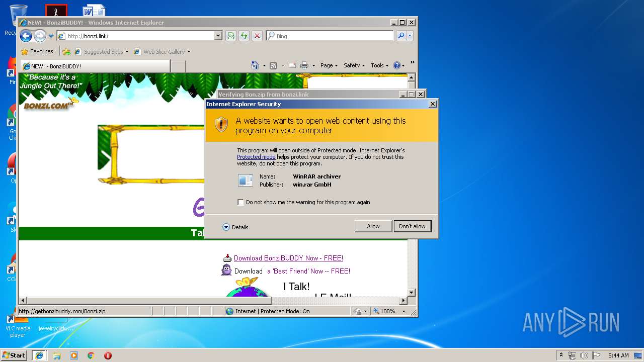This screenshot has width=644, height=362.
Task: Click the RSS feeds icon
Action: coord(273,65)
